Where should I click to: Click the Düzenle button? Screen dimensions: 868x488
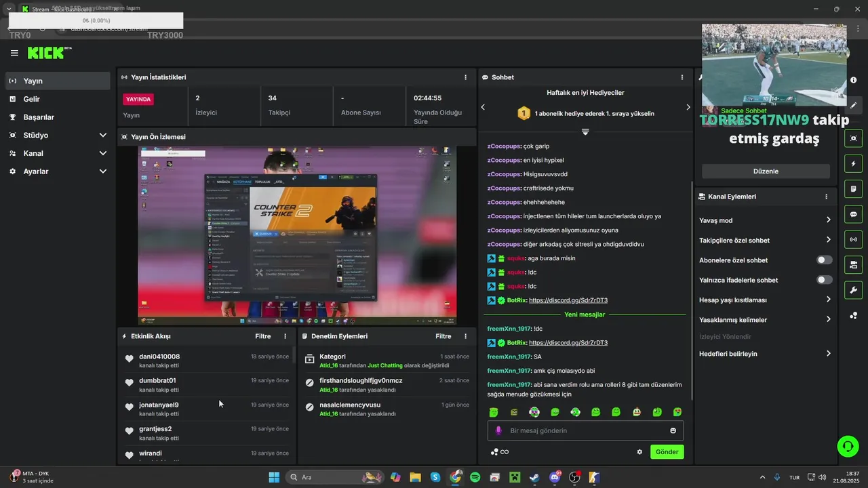(x=766, y=171)
